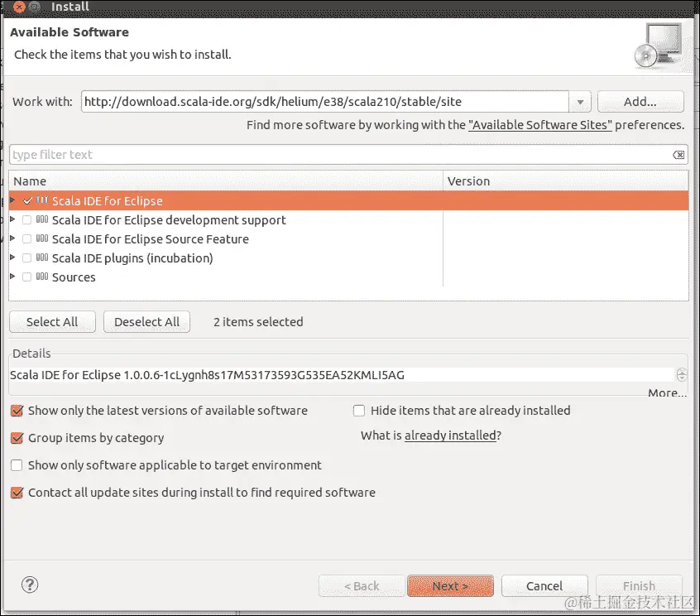Image resolution: width=700 pixels, height=616 pixels.
Task: Check Scala IDE plugins (incubation) box
Action: click(26, 258)
